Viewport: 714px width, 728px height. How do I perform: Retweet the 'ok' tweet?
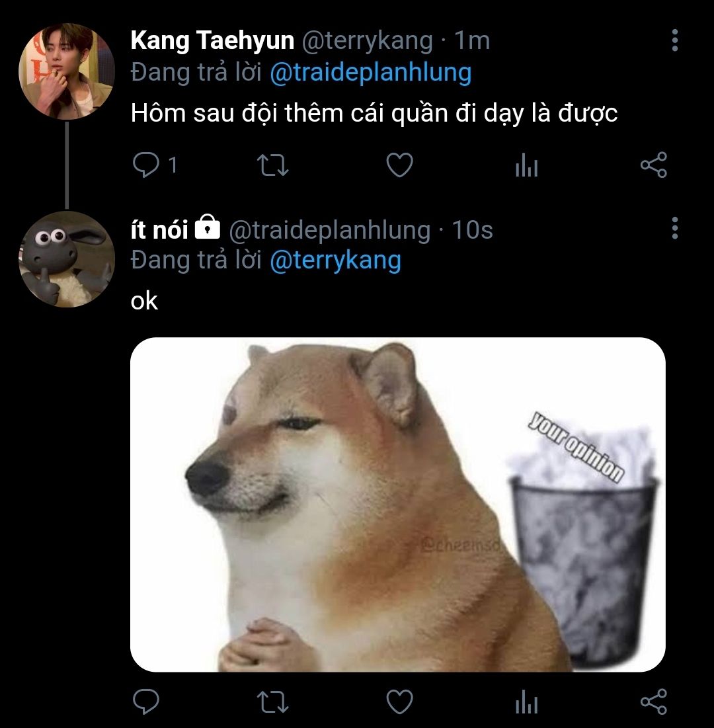(x=272, y=702)
